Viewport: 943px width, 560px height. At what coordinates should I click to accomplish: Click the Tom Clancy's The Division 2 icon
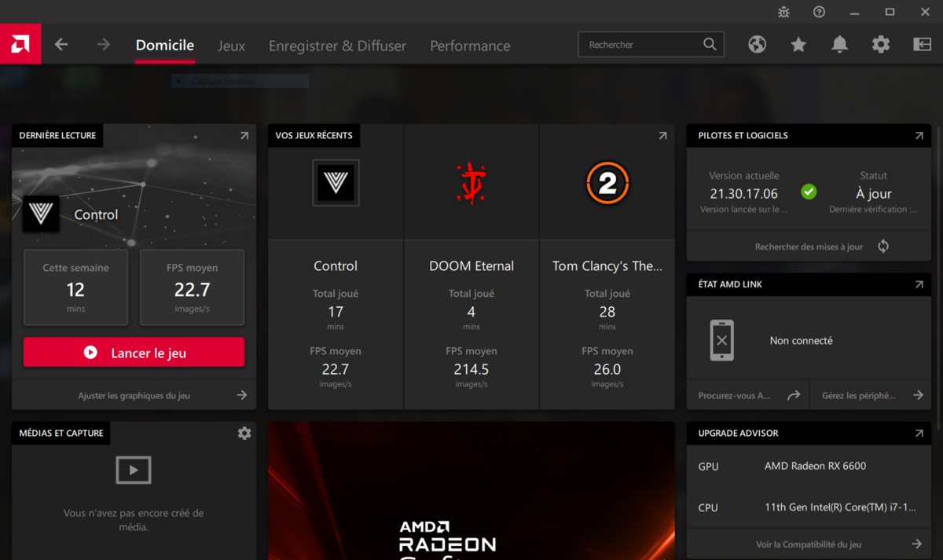pyautogui.click(x=607, y=183)
